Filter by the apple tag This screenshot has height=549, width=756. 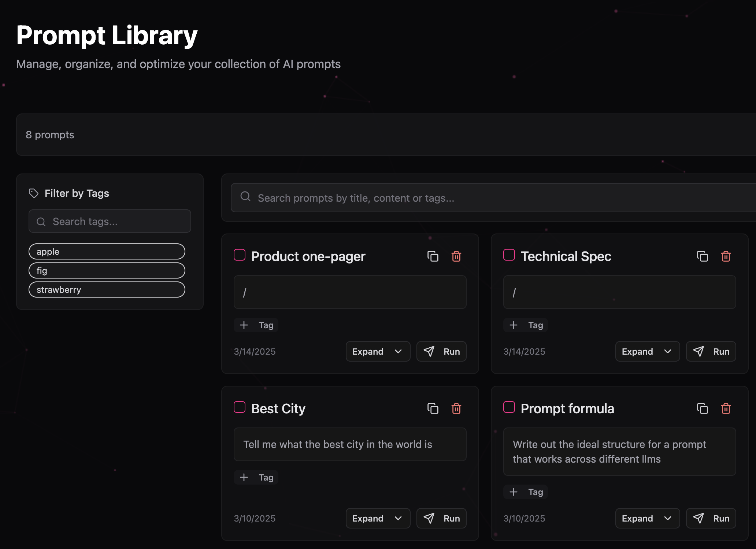(107, 251)
